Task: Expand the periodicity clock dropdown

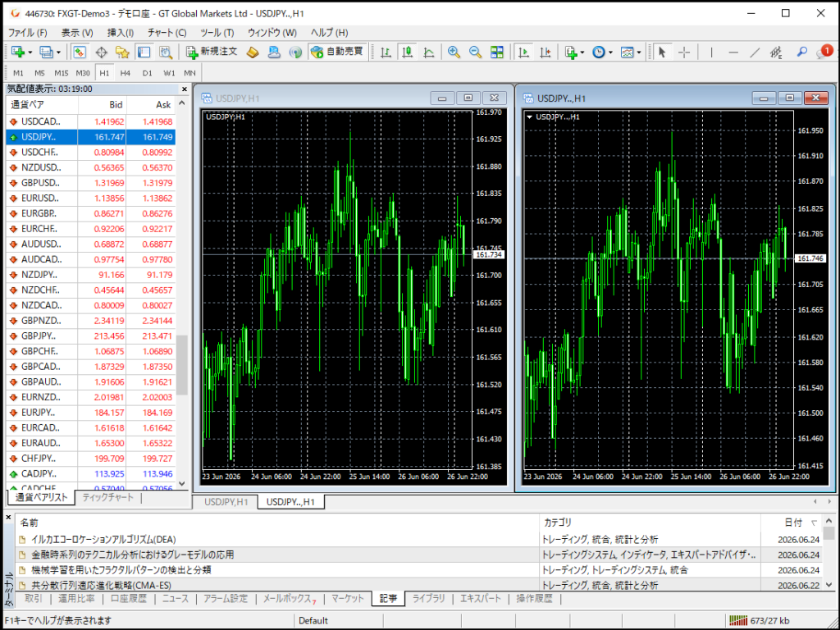Action: (x=610, y=52)
